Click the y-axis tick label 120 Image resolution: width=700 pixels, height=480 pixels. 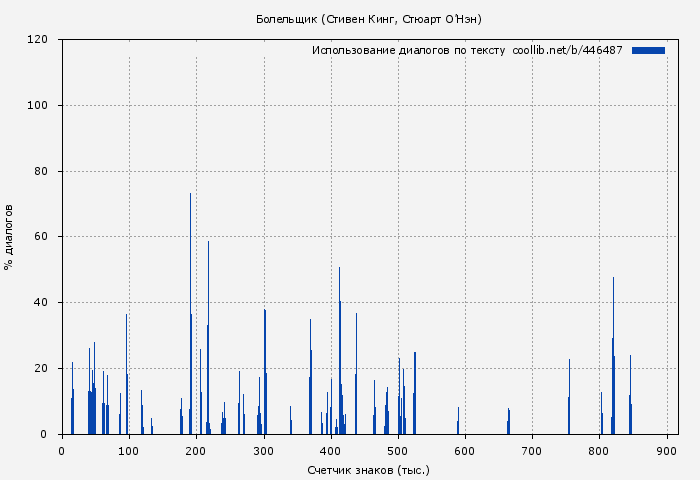pos(38,40)
